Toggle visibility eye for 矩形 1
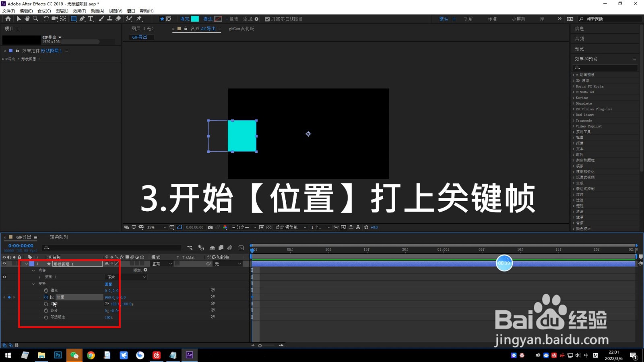The height and width of the screenshot is (362, 644). 4,277
